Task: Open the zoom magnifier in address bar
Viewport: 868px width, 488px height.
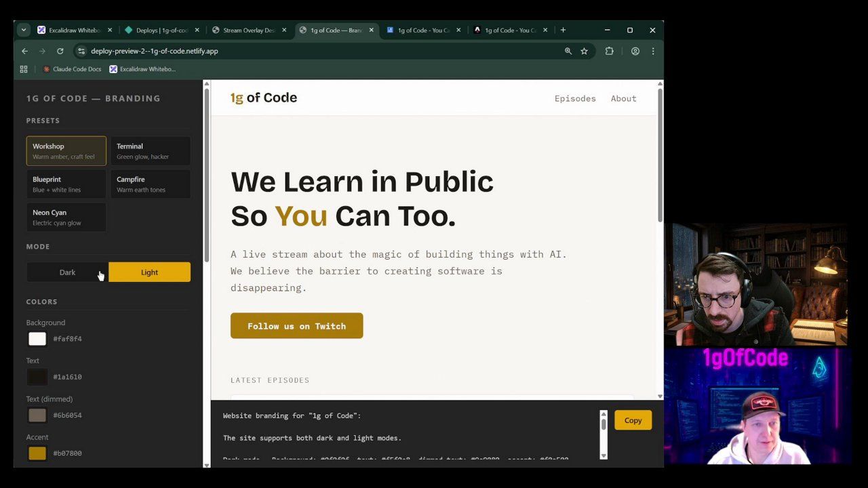Action: pyautogui.click(x=568, y=51)
